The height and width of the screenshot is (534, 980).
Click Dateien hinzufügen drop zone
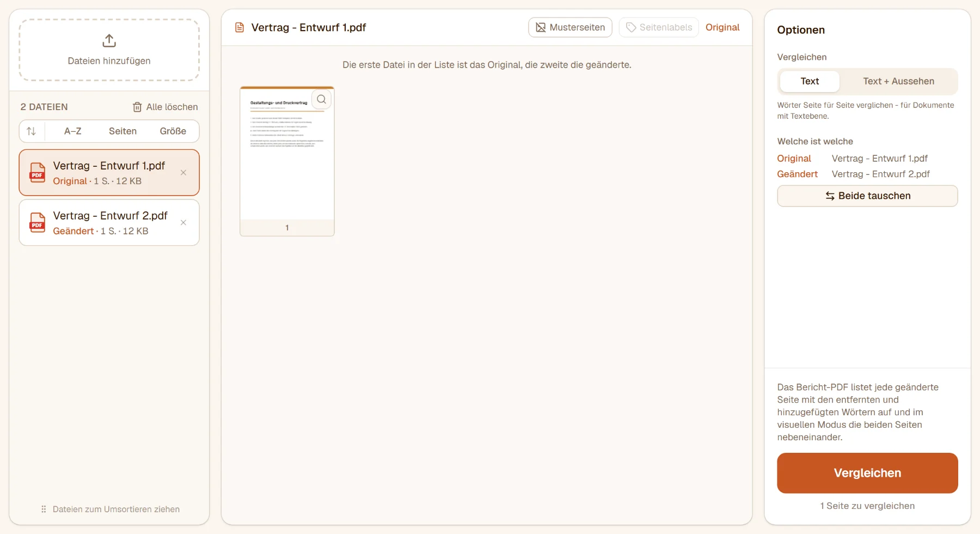(109, 50)
